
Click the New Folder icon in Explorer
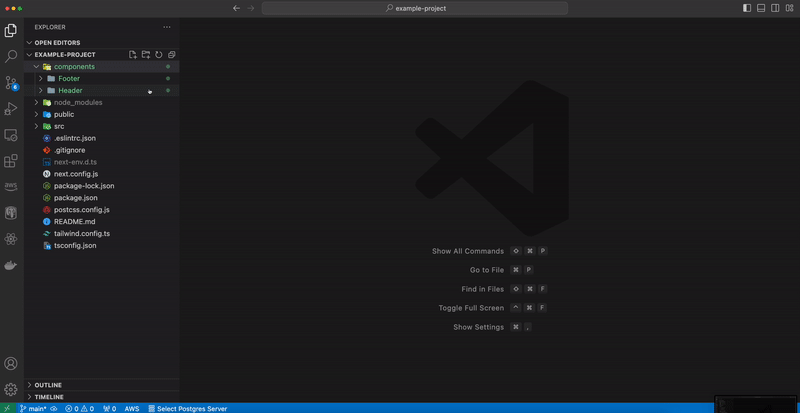[x=146, y=55]
